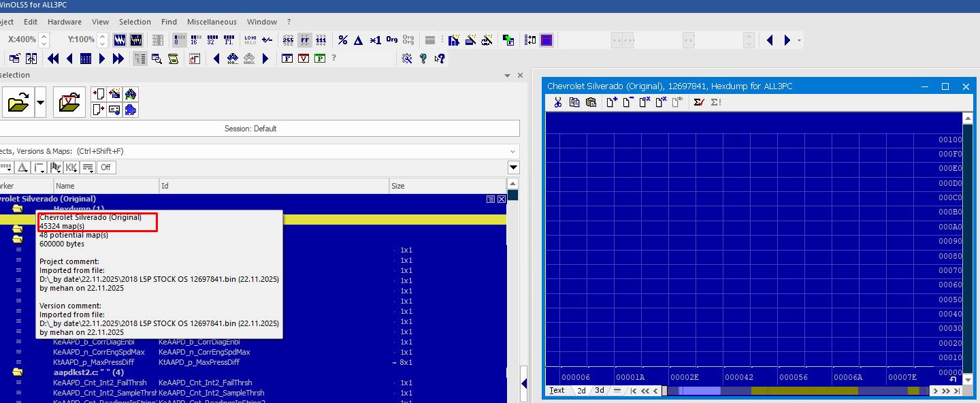Click the binoculars search icon
Screen dimensions: 980x403
(x=233, y=59)
